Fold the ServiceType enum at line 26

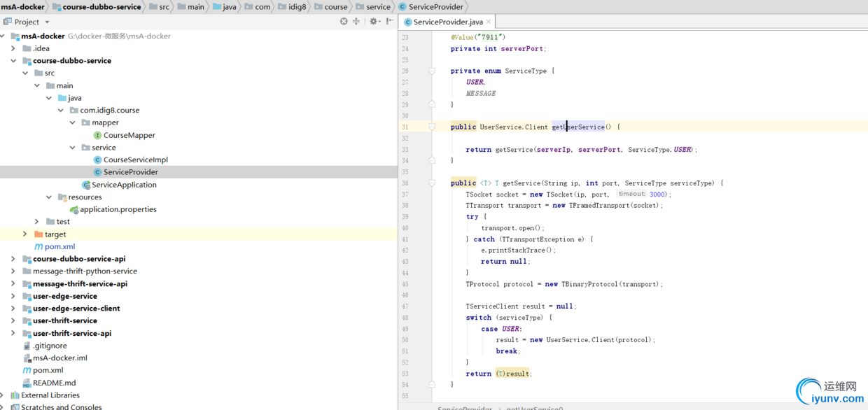pos(432,71)
